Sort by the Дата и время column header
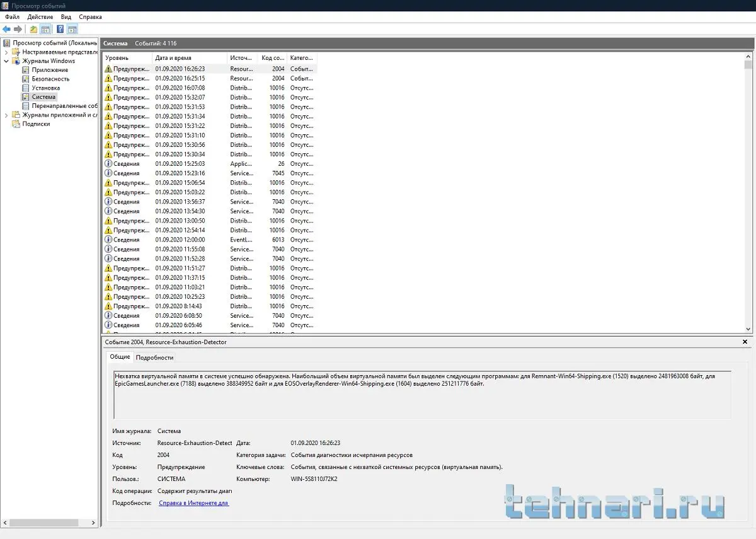This screenshot has height=539, width=756. point(190,58)
